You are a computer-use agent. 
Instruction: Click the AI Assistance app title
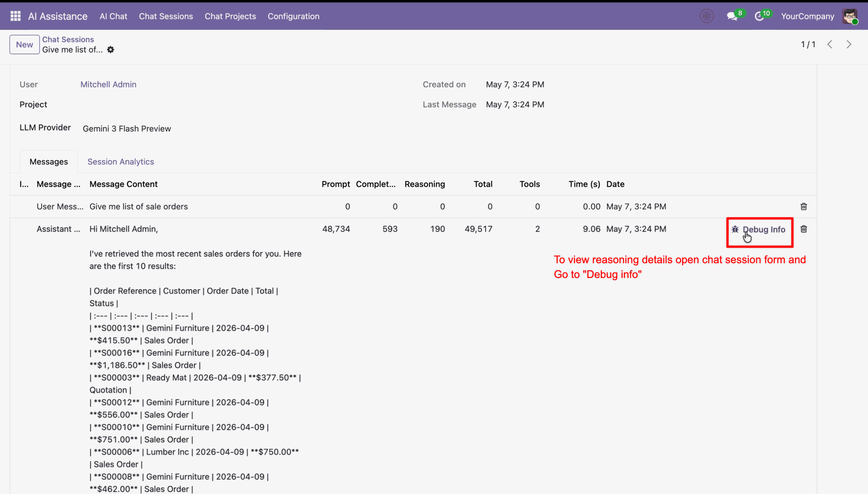point(58,16)
